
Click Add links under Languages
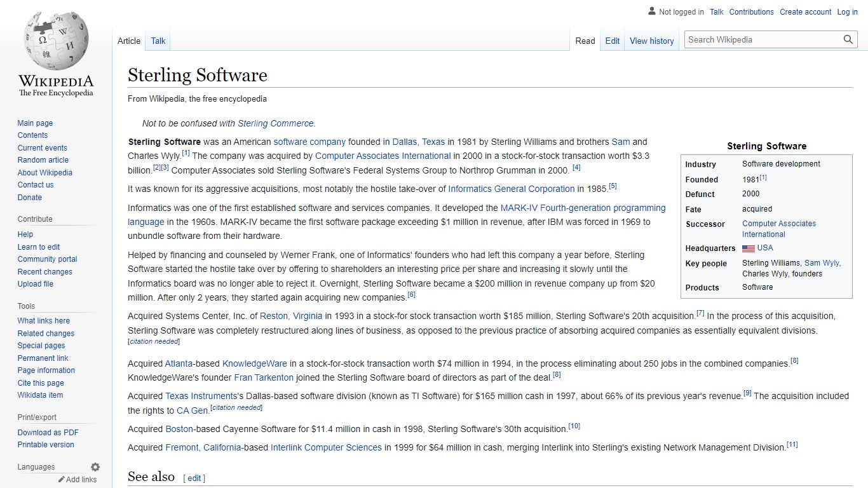81,480
